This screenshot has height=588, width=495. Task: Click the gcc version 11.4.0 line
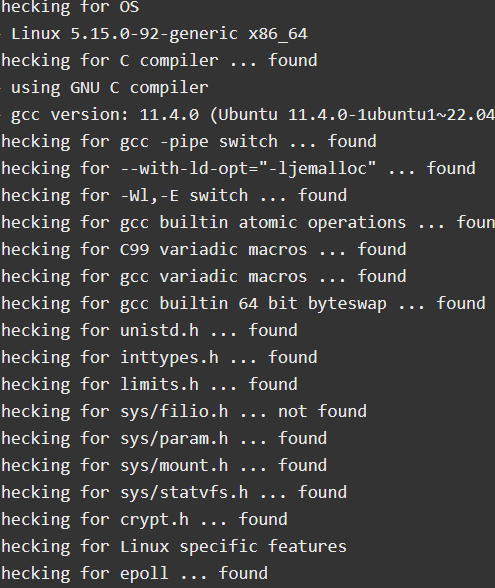(248, 115)
